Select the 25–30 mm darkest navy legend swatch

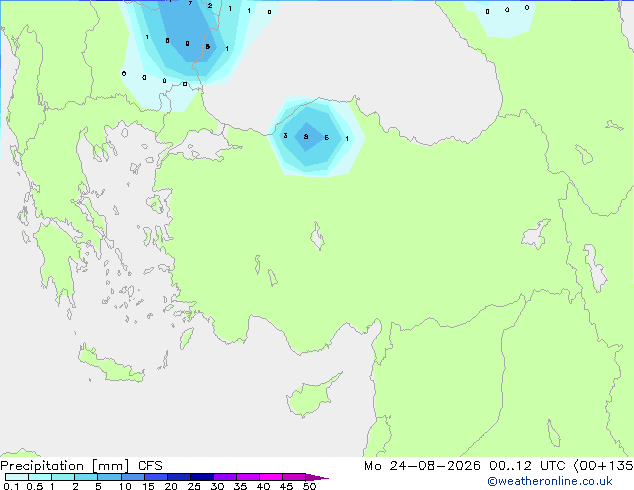[202, 477]
